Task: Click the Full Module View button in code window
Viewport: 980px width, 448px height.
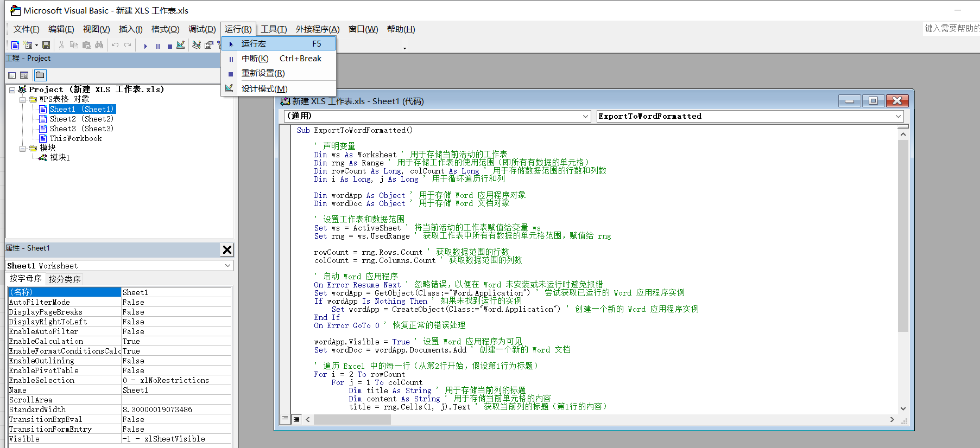Action: tap(296, 419)
